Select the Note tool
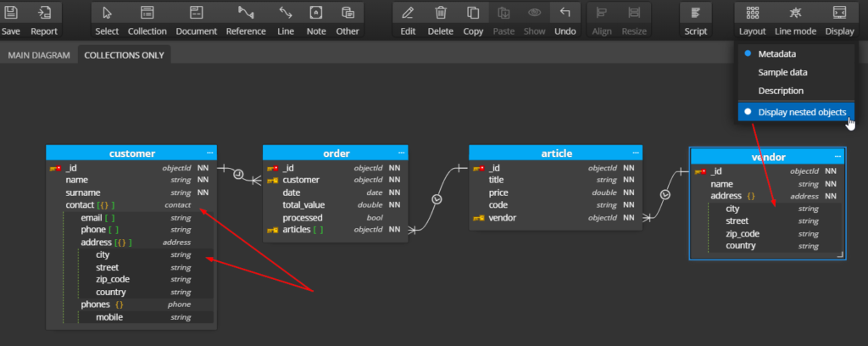 point(316,12)
